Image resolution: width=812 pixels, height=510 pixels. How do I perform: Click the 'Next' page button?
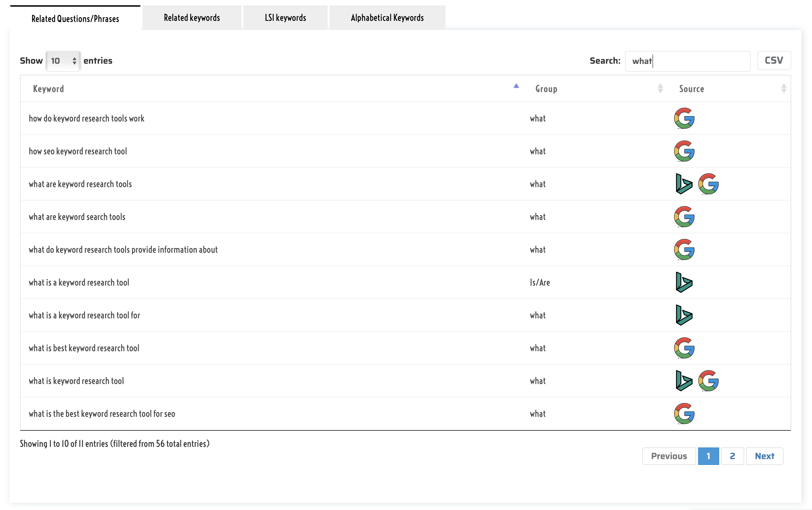764,456
